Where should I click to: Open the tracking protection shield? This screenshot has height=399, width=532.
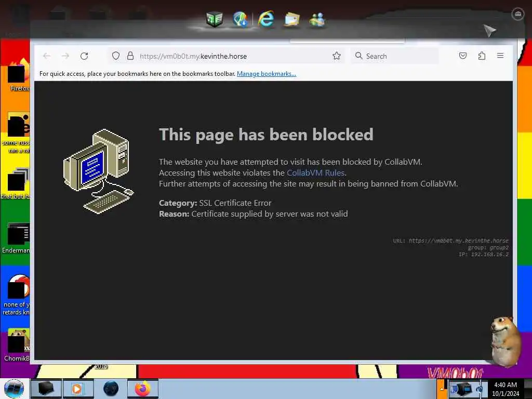click(116, 56)
